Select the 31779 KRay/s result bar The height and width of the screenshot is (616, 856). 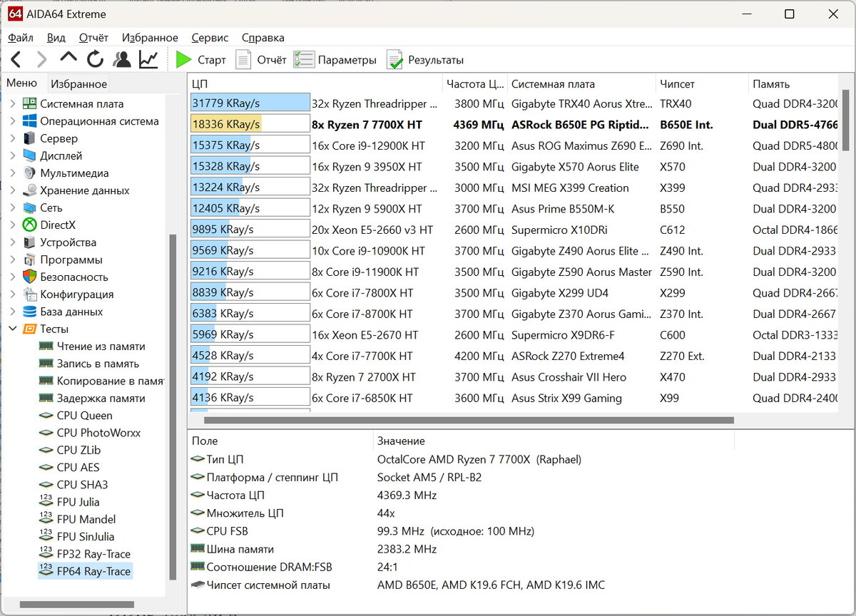250,103
